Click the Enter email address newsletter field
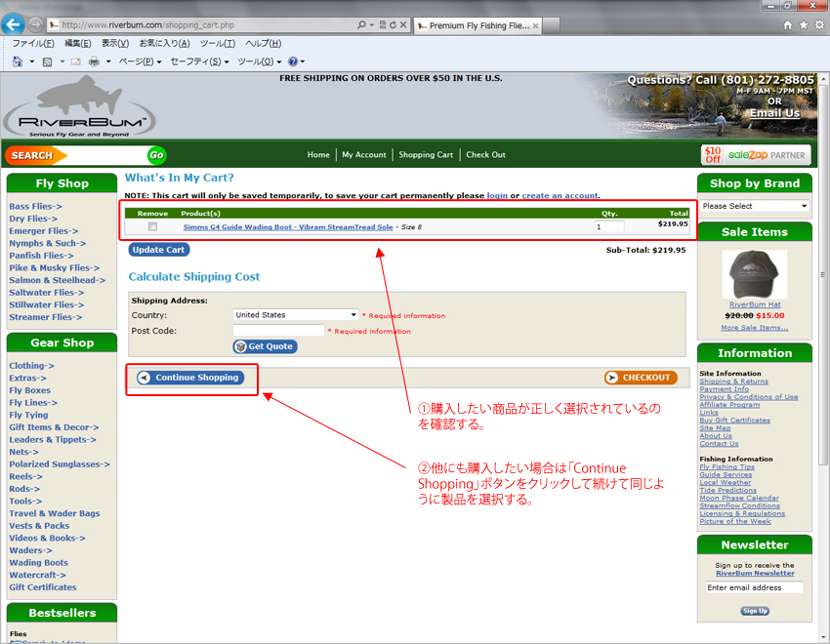The width and height of the screenshot is (830, 644). pos(754,587)
